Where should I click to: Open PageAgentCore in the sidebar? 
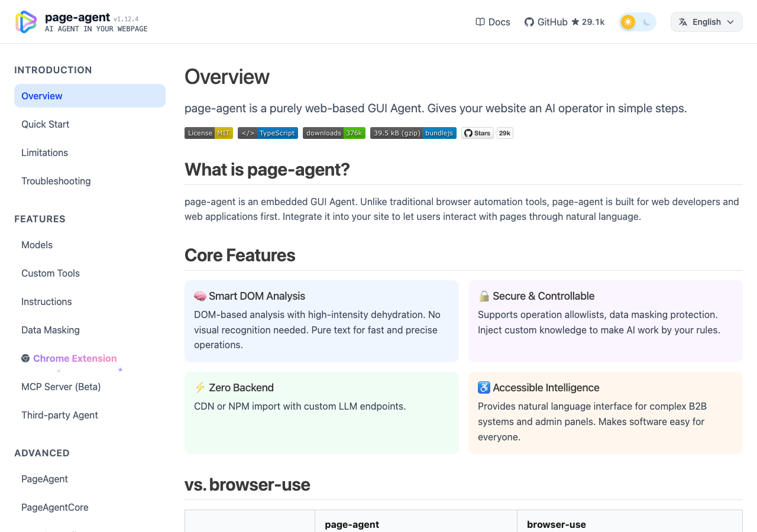90,507
